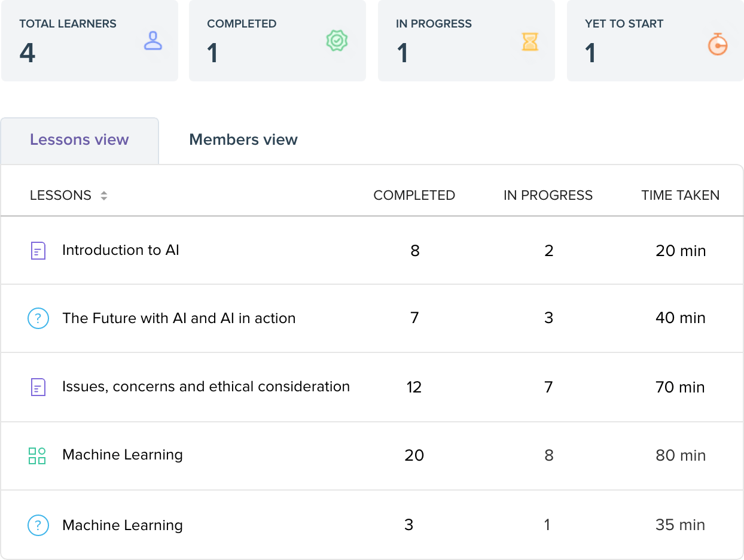Select Issues, concerns and ethical consideration lesson
Viewport: 744px width, 560px height.
[x=206, y=386]
